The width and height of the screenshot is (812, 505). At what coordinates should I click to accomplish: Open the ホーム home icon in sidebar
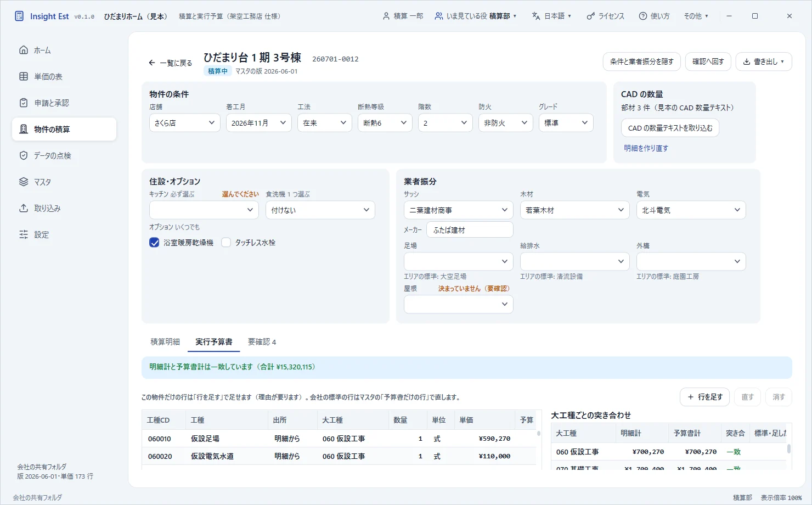click(24, 50)
